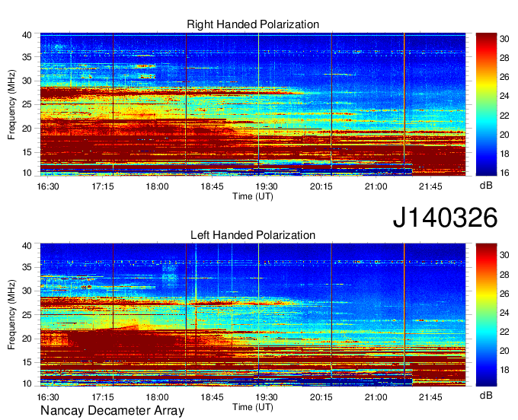518x420 pixels.
Task: Click the "18" value on bottom color bar
Action: 504,370
